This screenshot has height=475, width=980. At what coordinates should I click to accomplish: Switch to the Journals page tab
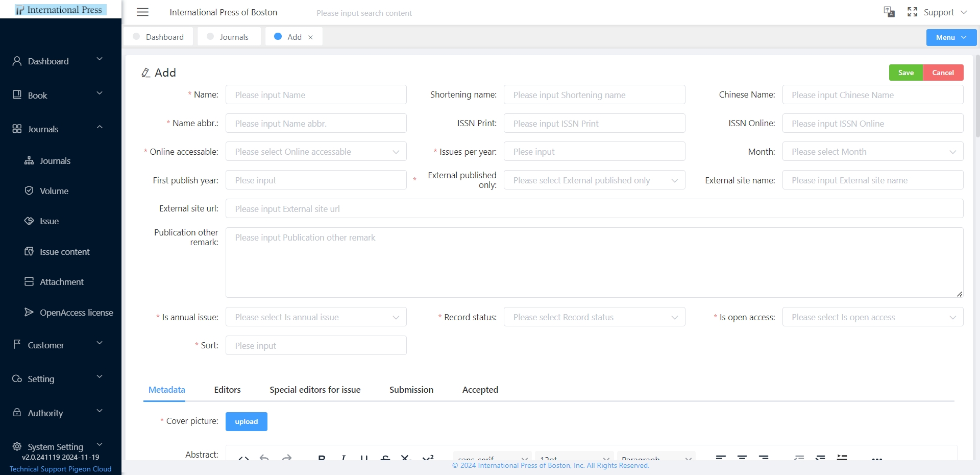[229, 37]
